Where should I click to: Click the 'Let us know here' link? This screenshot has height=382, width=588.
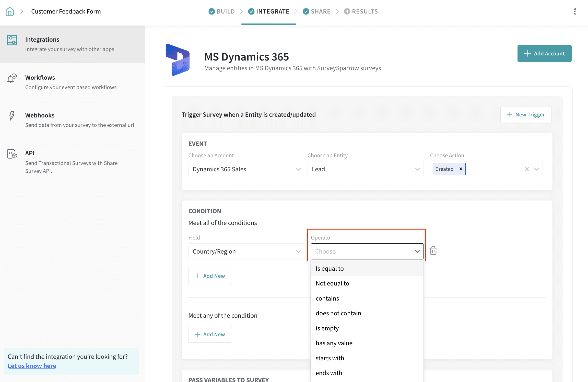point(32,366)
